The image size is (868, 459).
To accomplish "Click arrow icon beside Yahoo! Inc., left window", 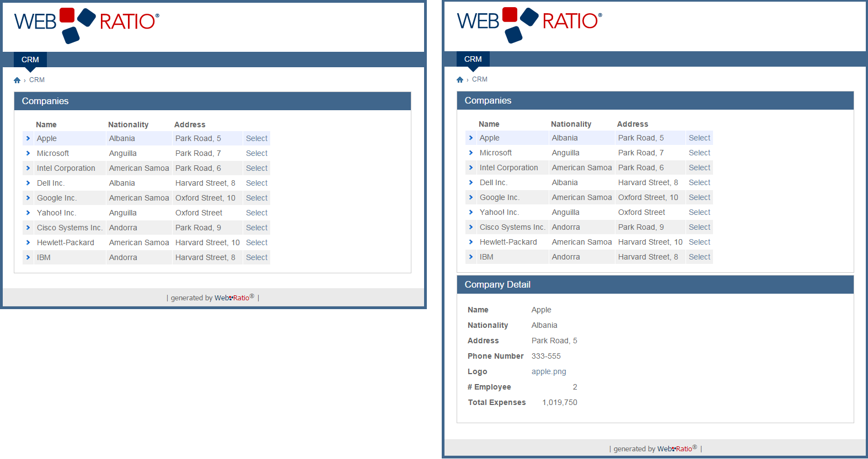I will tap(28, 213).
